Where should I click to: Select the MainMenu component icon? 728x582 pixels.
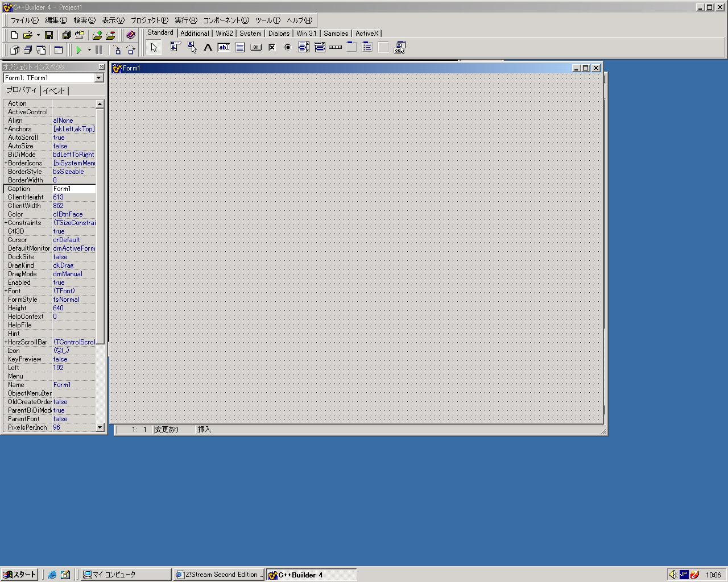[176, 47]
